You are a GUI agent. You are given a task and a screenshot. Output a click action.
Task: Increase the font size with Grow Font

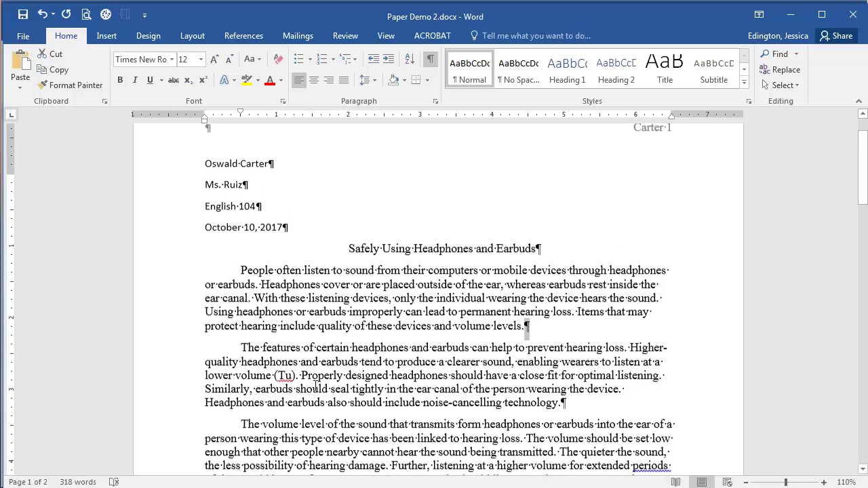[214, 60]
